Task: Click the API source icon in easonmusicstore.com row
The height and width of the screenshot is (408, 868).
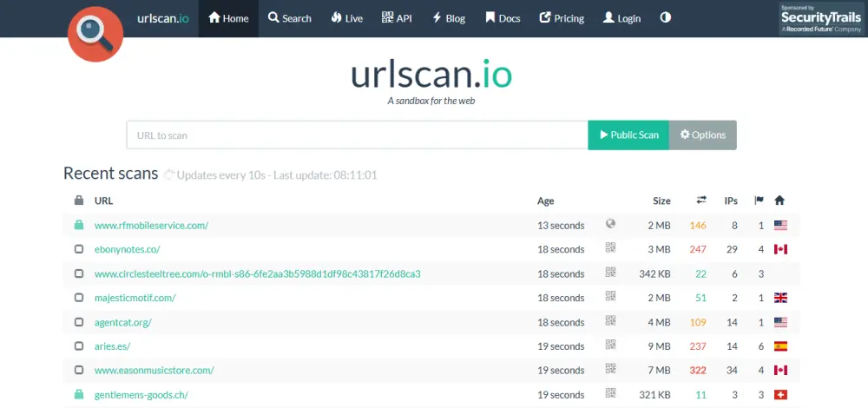Action: (x=610, y=369)
